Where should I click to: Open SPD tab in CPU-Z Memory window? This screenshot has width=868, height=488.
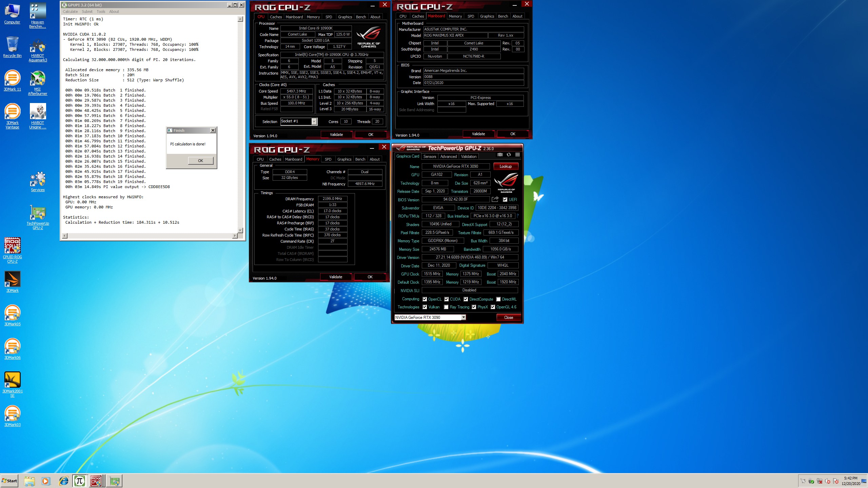pyautogui.click(x=328, y=159)
